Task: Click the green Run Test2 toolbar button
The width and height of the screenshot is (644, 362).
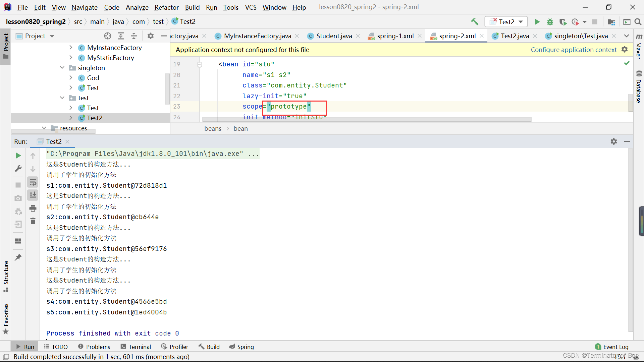Action: (x=537, y=22)
